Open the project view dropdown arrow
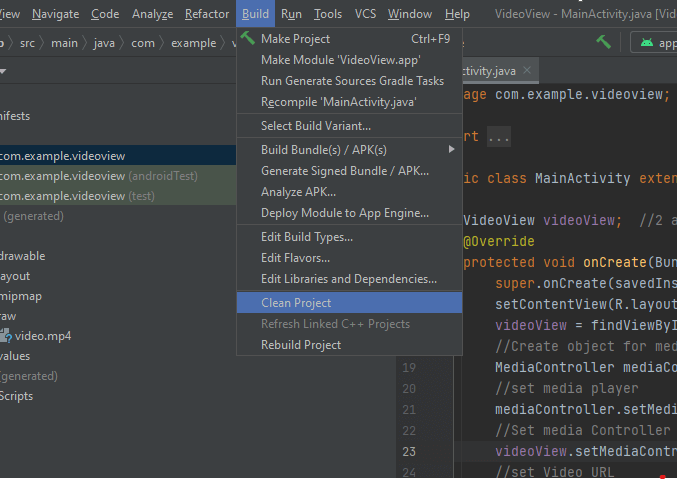The width and height of the screenshot is (677, 480). click(x=3, y=71)
